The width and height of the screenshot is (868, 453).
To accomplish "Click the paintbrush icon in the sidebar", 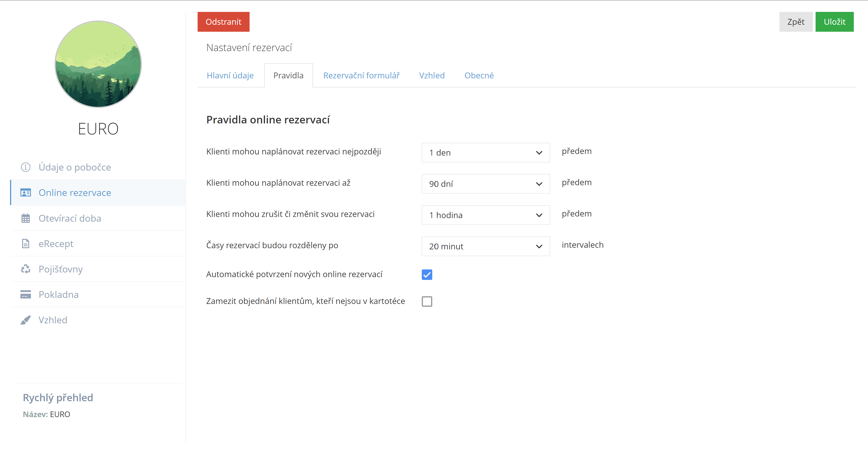I will click(x=26, y=320).
